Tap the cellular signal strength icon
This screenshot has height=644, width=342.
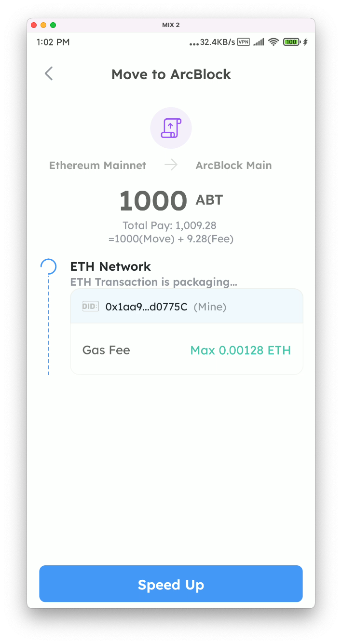pos(258,42)
